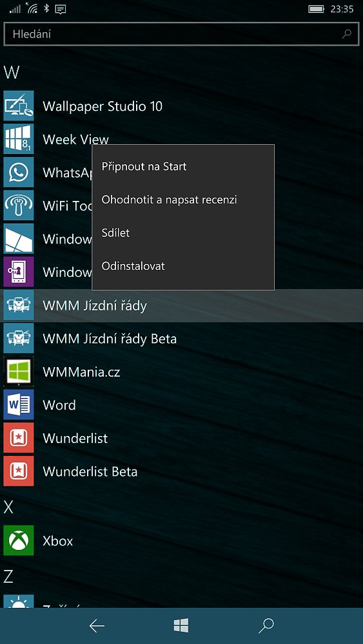Viewport: 363px width, 644px height.
Task: Tap the back arrow navigation button
Action: (97, 626)
